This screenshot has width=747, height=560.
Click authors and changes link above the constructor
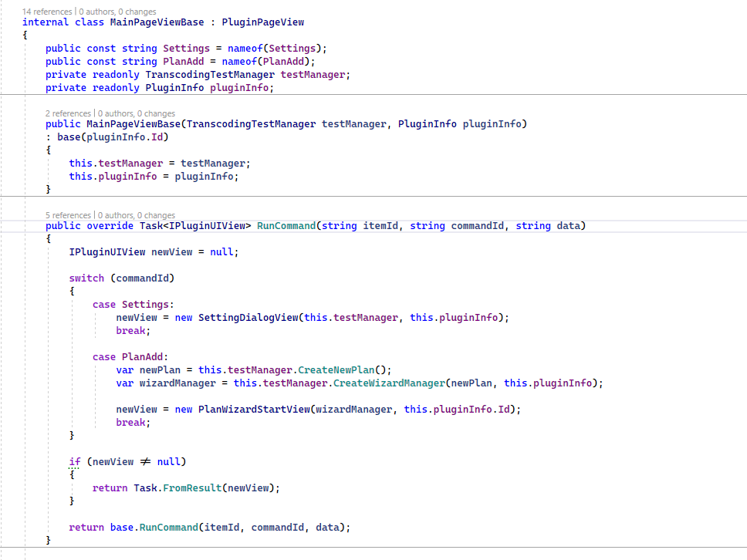coord(137,113)
